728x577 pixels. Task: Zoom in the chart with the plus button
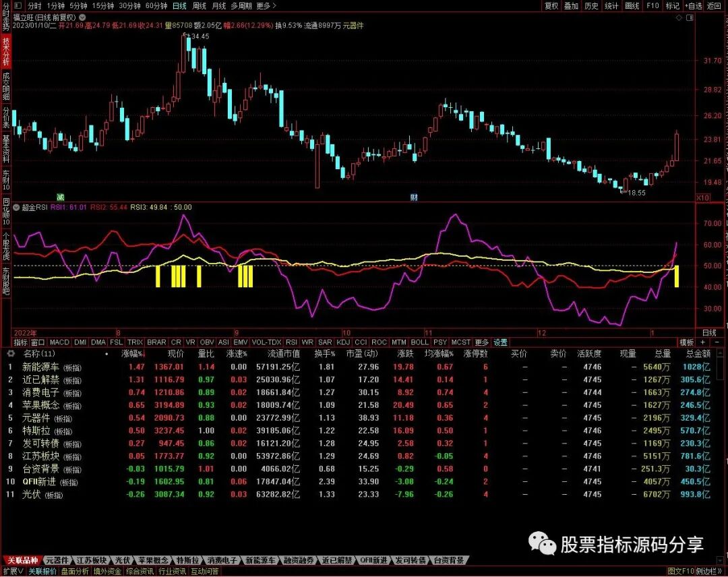(x=703, y=342)
